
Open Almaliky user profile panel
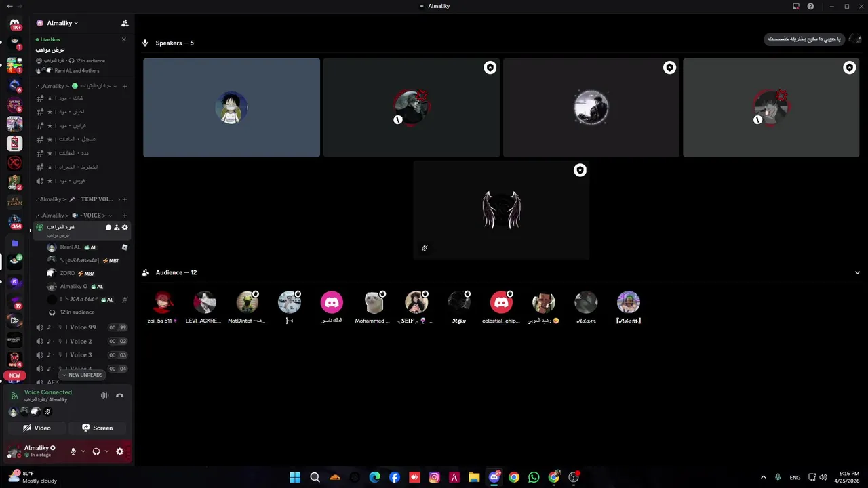(35, 451)
